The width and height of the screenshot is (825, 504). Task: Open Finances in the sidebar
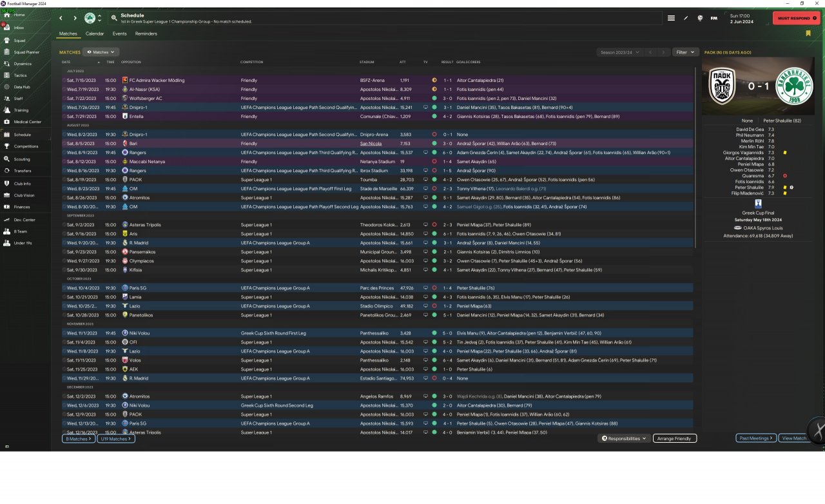click(x=26, y=207)
